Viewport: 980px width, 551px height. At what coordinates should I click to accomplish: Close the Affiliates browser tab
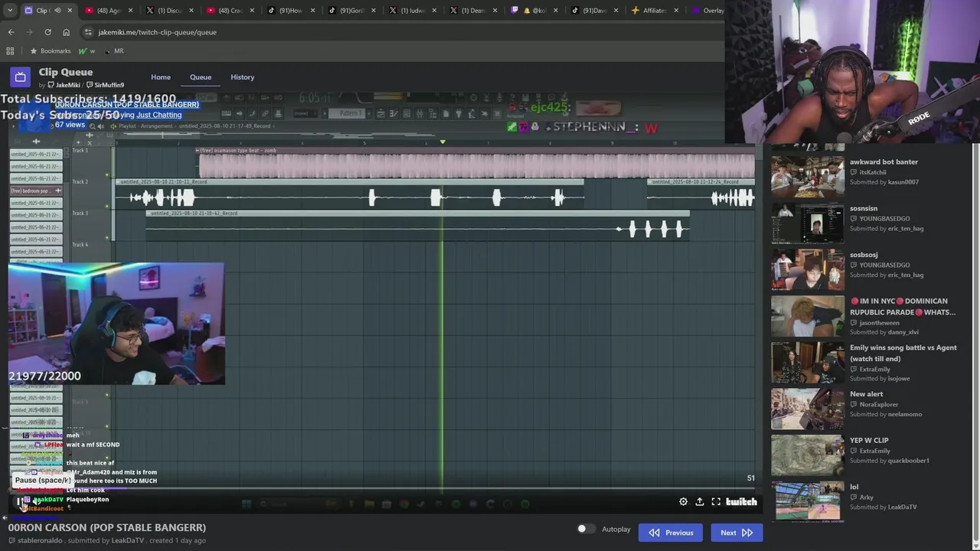(x=677, y=10)
